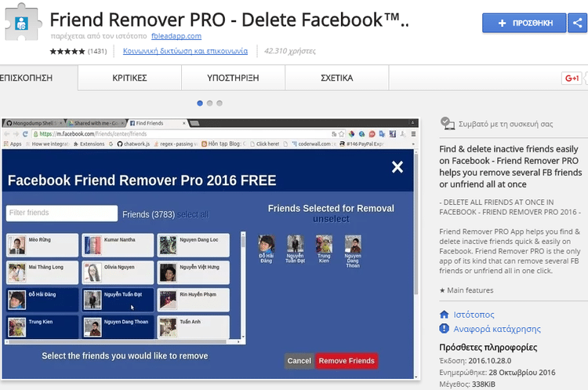588x390 pixels.
Task: Select friend Nguyễn Việt Hưng
Action: point(194,272)
